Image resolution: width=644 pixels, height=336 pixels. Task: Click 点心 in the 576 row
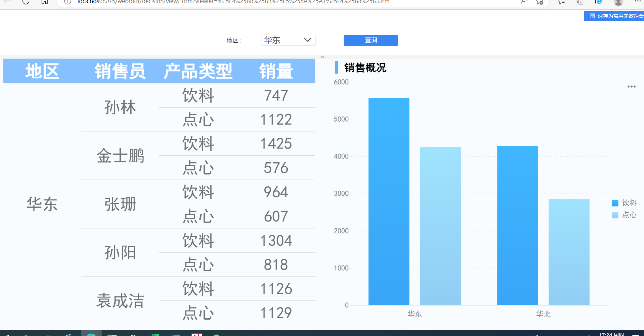[x=198, y=168]
